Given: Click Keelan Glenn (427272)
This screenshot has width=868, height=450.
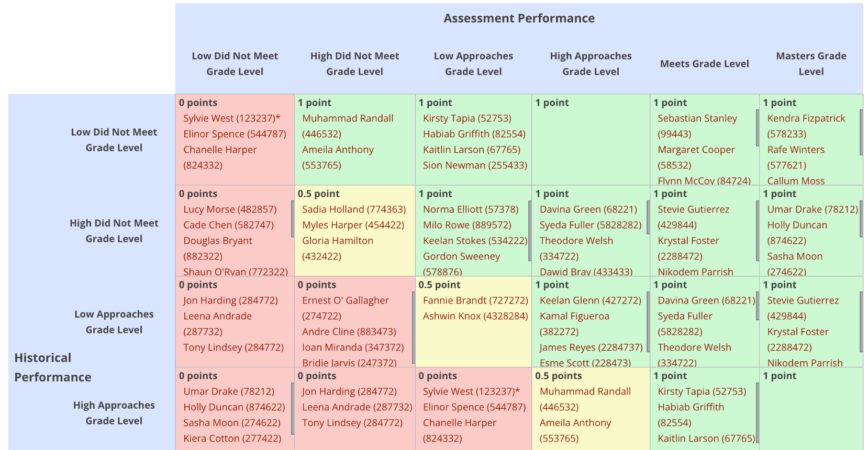Looking at the screenshot, I should click(591, 300).
